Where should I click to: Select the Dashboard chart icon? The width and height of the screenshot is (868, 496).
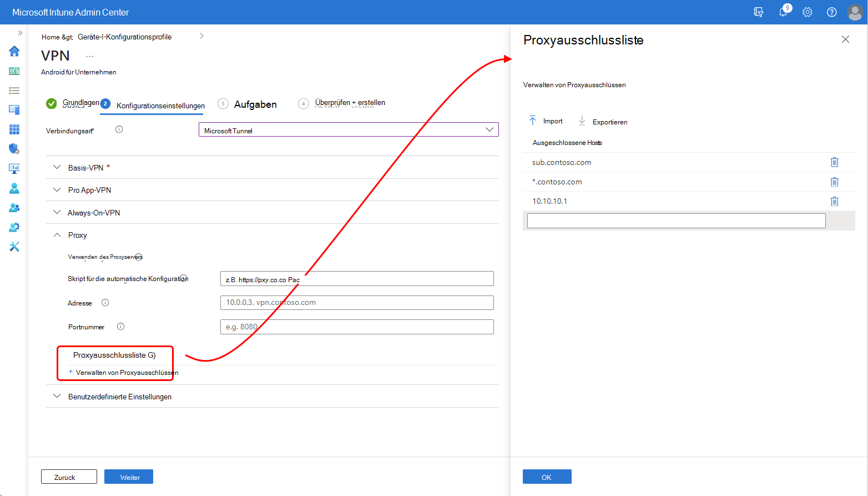(14, 71)
